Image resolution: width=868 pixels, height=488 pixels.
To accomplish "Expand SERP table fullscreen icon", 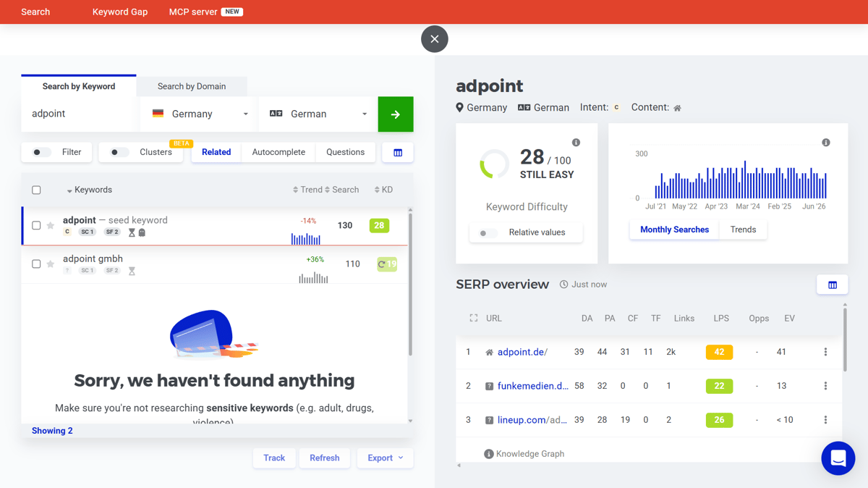I will (474, 318).
